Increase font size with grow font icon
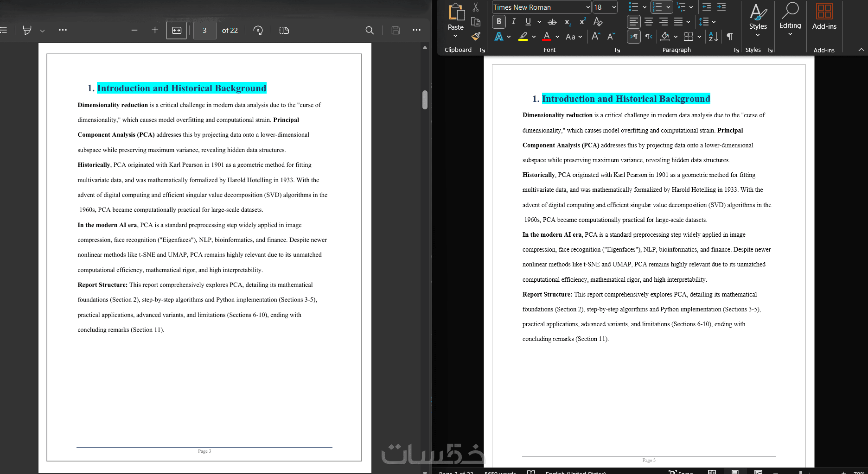This screenshot has height=474, width=868. 596,36
